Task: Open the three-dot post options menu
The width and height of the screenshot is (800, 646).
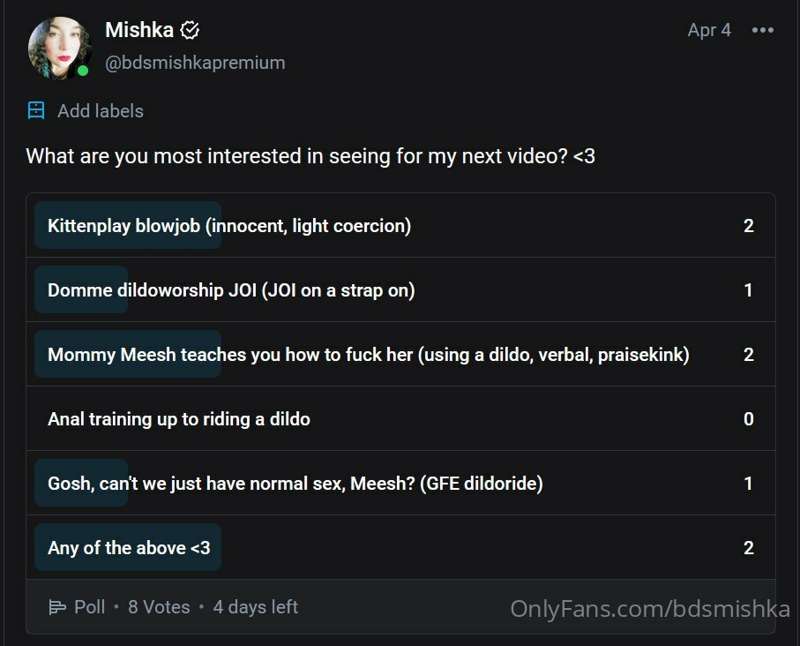Action: (763, 31)
